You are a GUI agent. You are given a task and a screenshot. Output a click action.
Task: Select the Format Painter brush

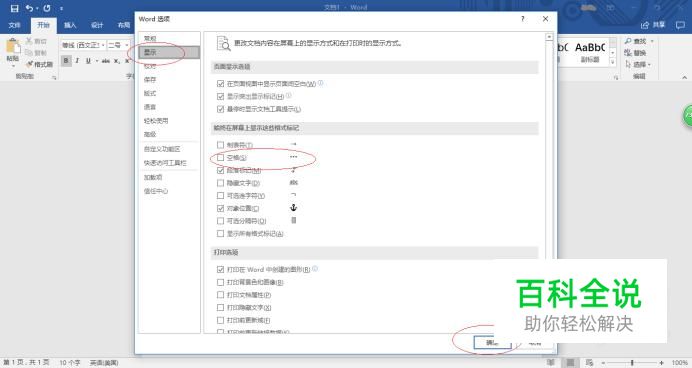pyautogui.click(x=30, y=64)
